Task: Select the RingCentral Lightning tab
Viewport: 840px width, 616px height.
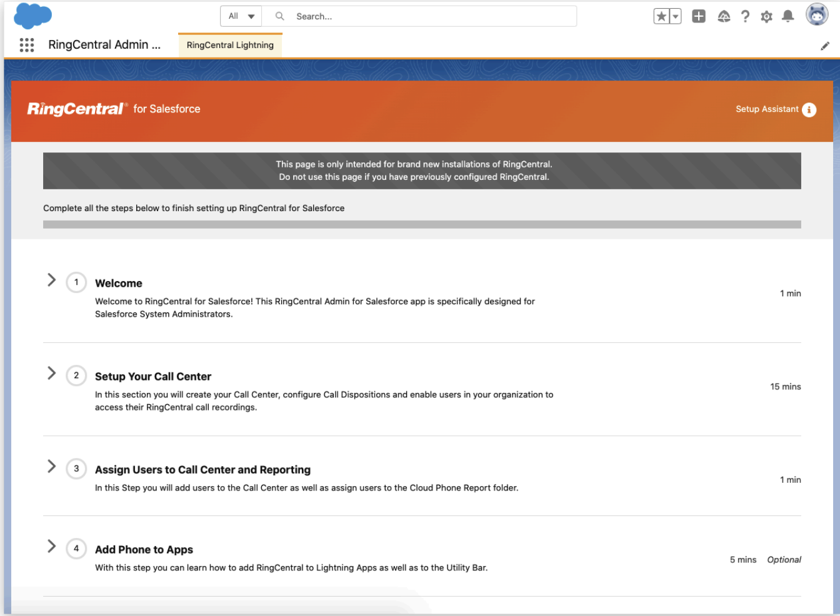Action: pyautogui.click(x=230, y=45)
